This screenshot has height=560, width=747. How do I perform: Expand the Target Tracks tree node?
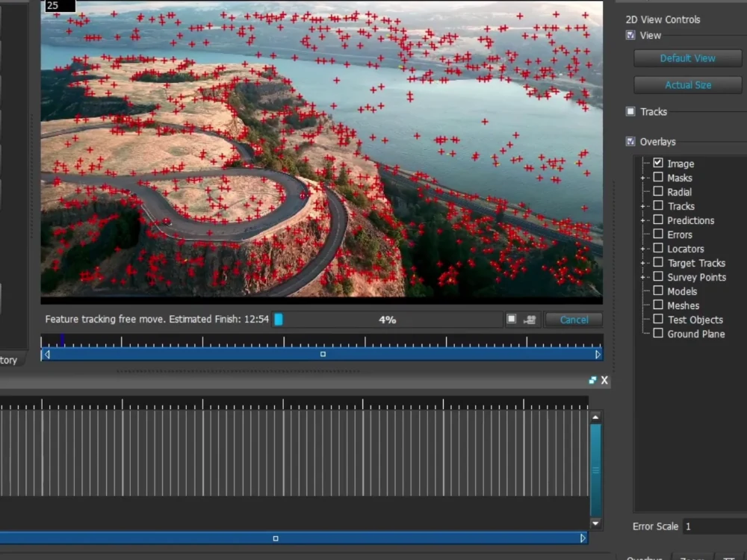coord(642,264)
